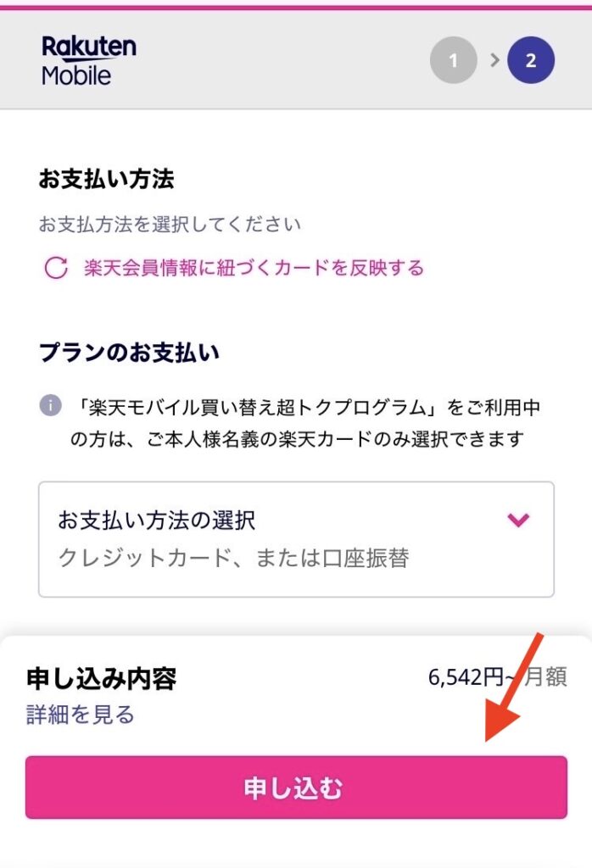Select the step 2 circle indicator
Viewport: 592px width, 868px height.
pyautogui.click(x=531, y=61)
